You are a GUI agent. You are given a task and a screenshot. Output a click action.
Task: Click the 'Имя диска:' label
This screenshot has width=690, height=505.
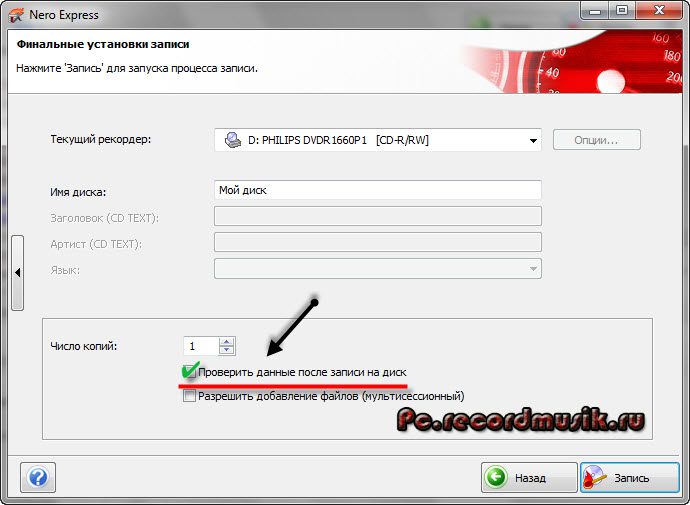tap(78, 192)
